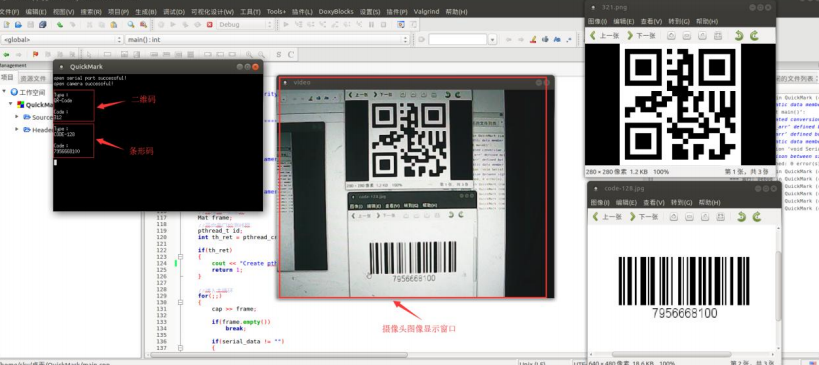Open the 编辑(E) menu in the IDE

click(x=36, y=11)
